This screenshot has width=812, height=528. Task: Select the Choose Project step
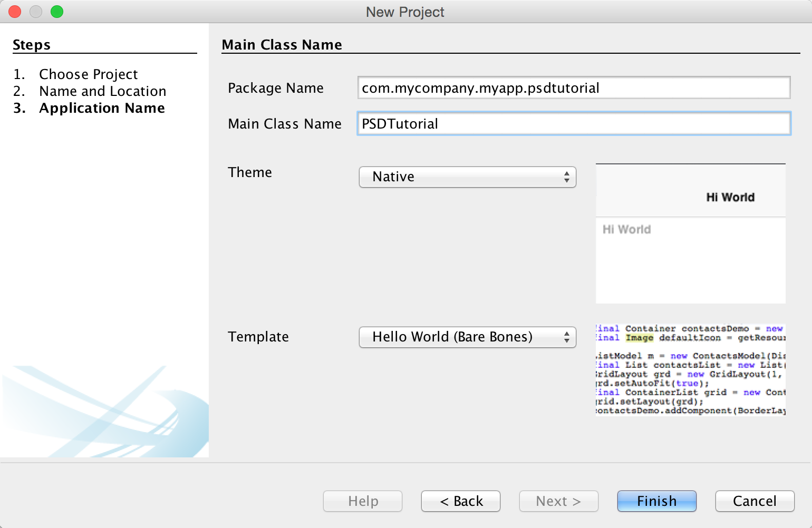[x=88, y=74]
